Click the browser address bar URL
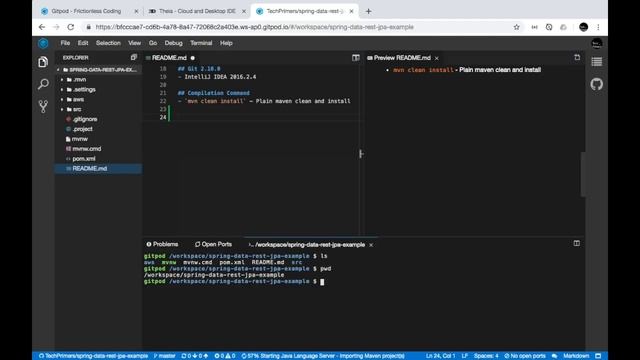This screenshot has width=640, height=360. (x=255, y=27)
